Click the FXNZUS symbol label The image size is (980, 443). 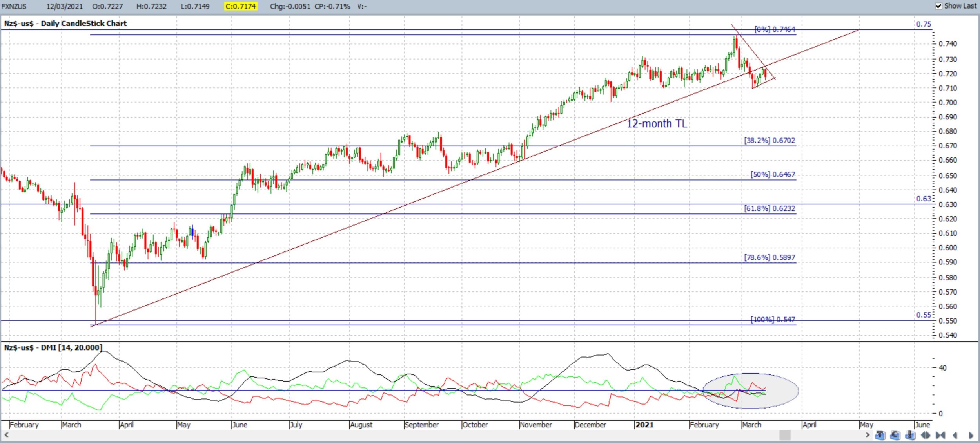14,6
